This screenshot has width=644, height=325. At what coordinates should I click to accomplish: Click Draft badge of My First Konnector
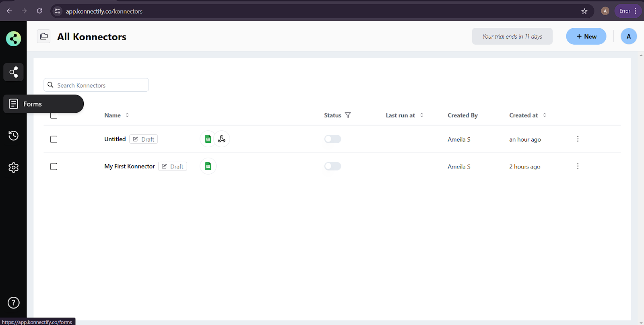point(173,166)
